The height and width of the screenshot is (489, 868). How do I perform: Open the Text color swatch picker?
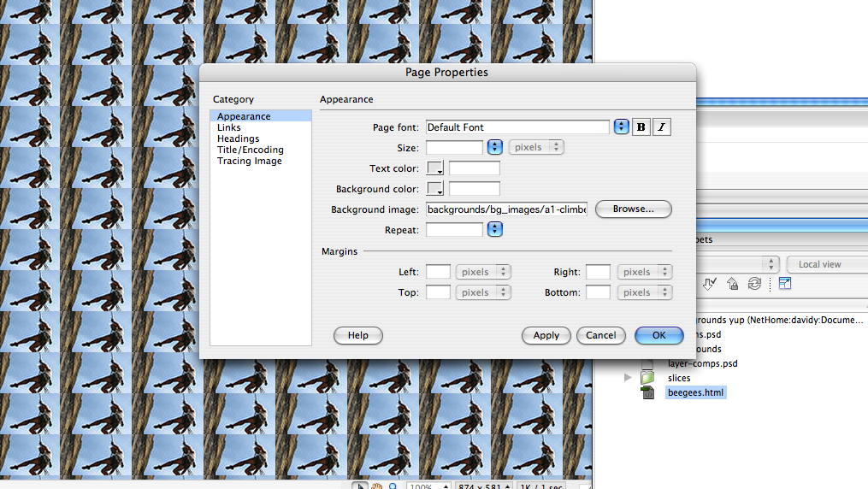(x=434, y=168)
